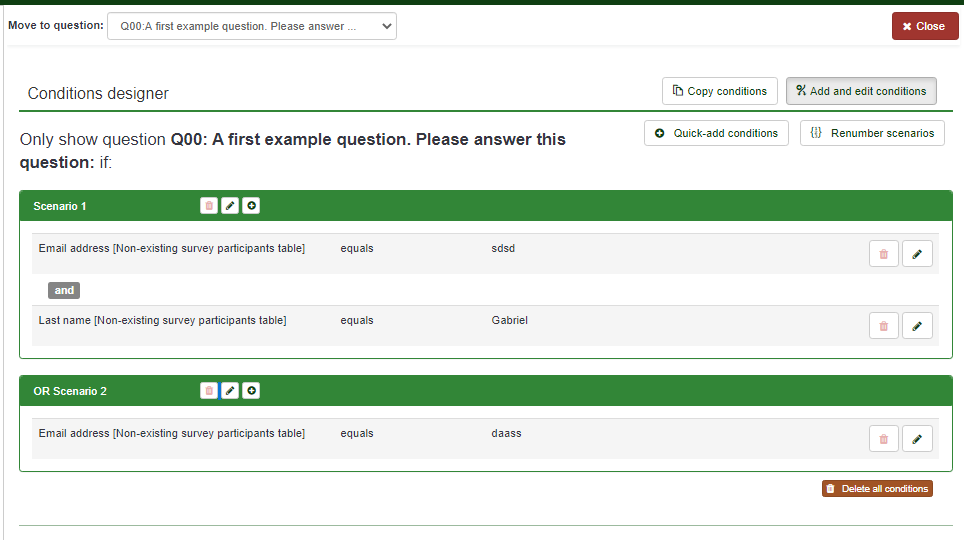Add condition to Scenario 1 via plus icon

pyautogui.click(x=251, y=206)
